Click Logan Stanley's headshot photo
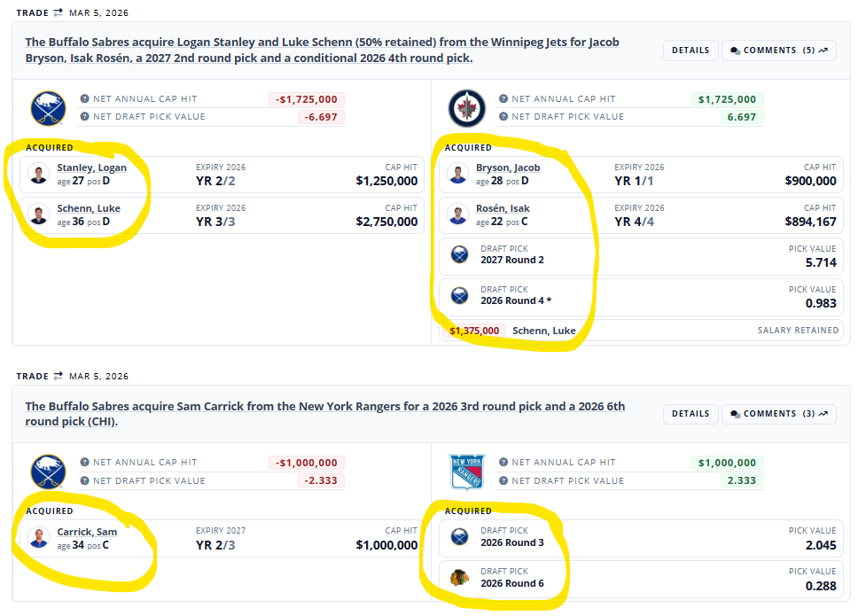Viewport: 866px width, 616px height. (x=37, y=174)
